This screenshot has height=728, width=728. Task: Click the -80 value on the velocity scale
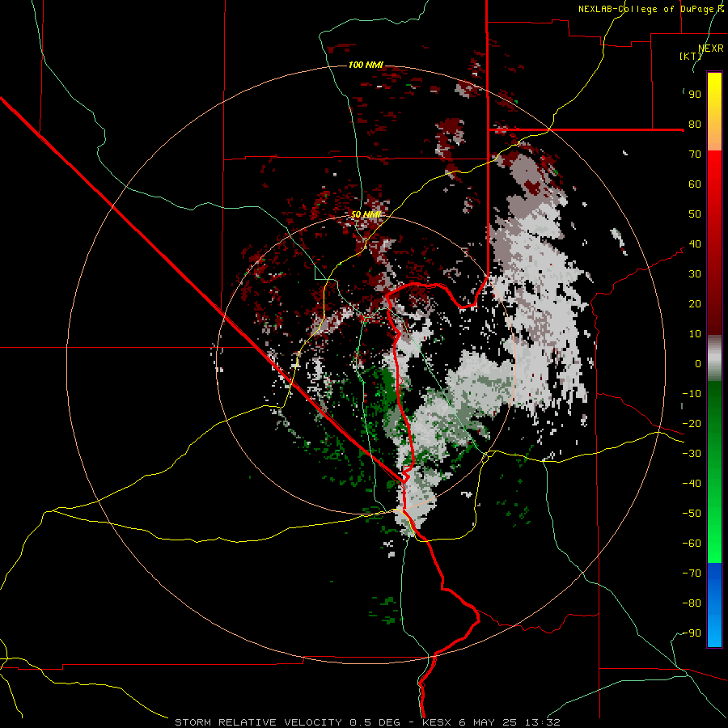[x=692, y=603]
